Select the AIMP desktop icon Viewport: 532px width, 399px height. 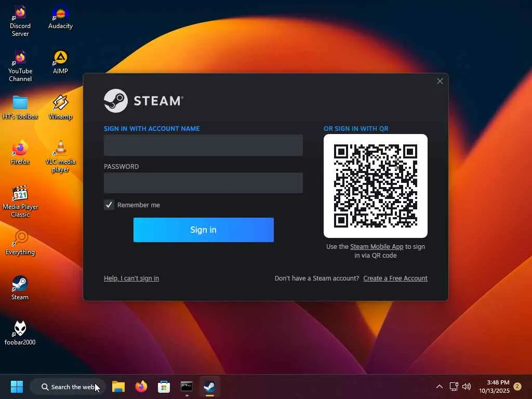(x=60, y=62)
